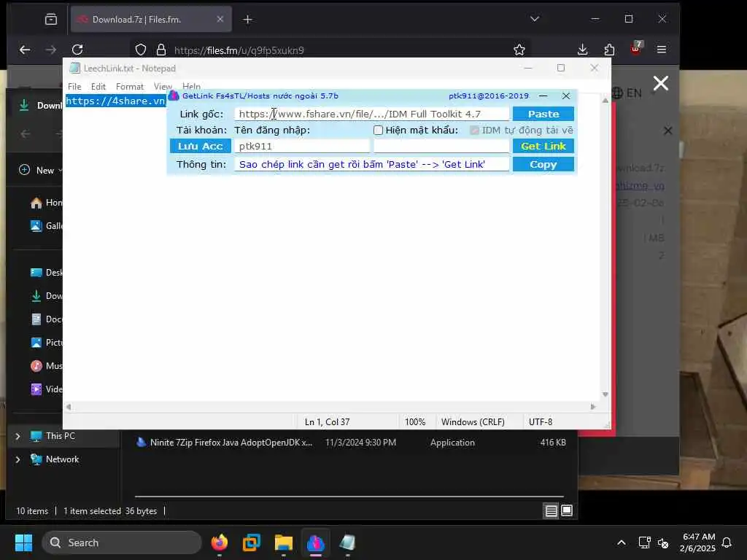Select the Download.7z Files.fm browser tab
The width and height of the screenshot is (747, 560).
point(151,20)
